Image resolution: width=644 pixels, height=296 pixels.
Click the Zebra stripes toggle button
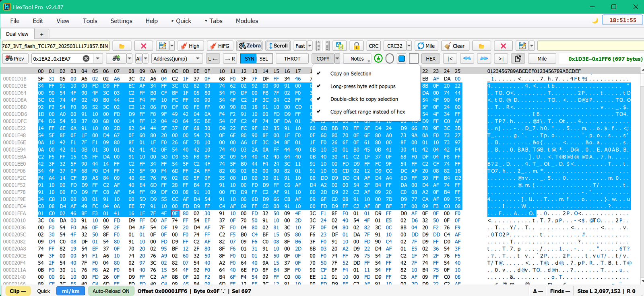coord(250,46)
